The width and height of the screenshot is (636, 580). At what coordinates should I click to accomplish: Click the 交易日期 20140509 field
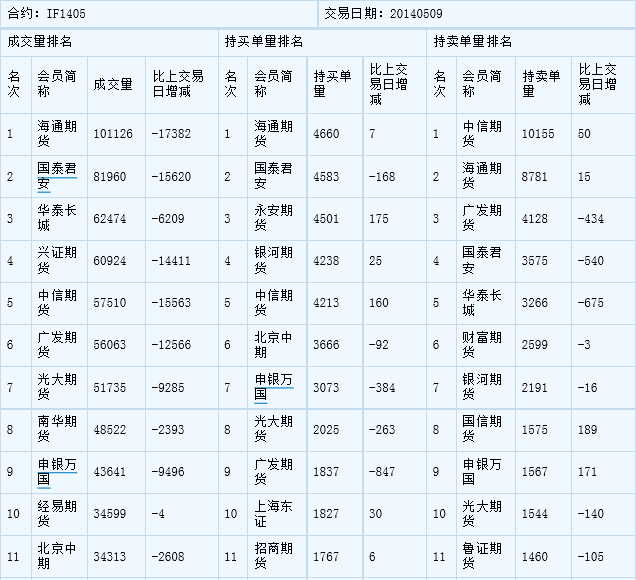(384, 14)
